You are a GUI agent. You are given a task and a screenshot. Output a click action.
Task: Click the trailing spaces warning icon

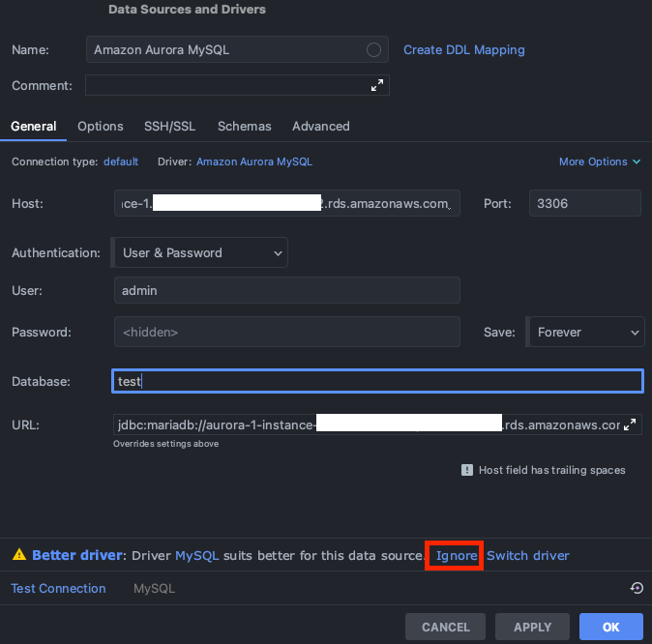click(467, 470)
